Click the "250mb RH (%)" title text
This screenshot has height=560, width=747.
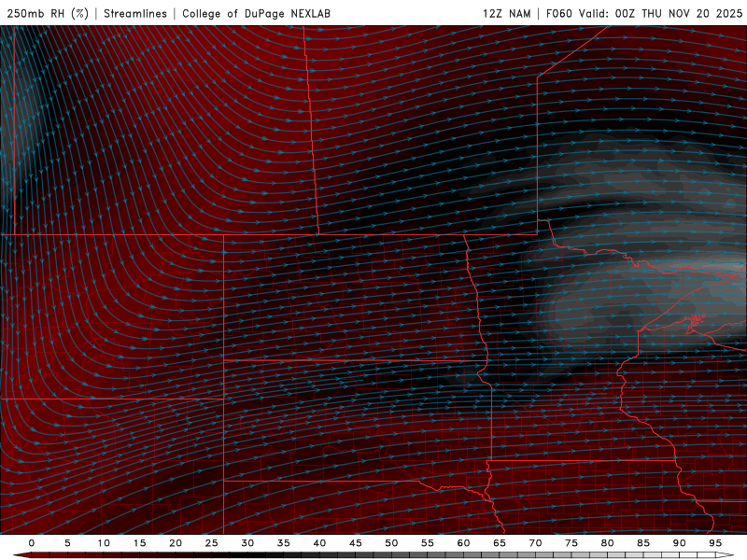click(x=48, y=13)
